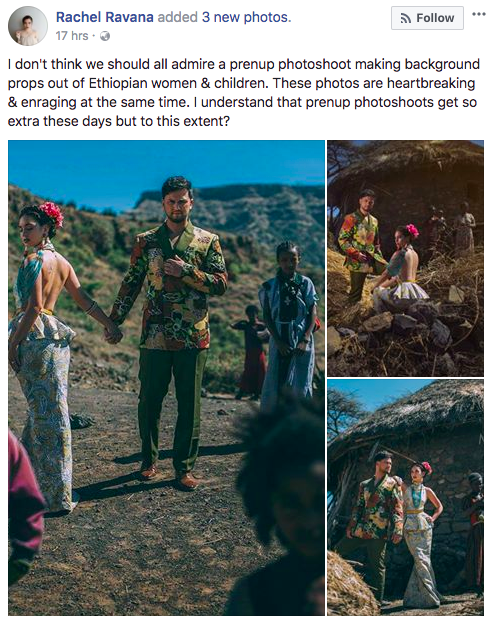Click the pink flower in woman's hair, large photo
This screenshot has height=623, width=494.
(x=51, y=214)
